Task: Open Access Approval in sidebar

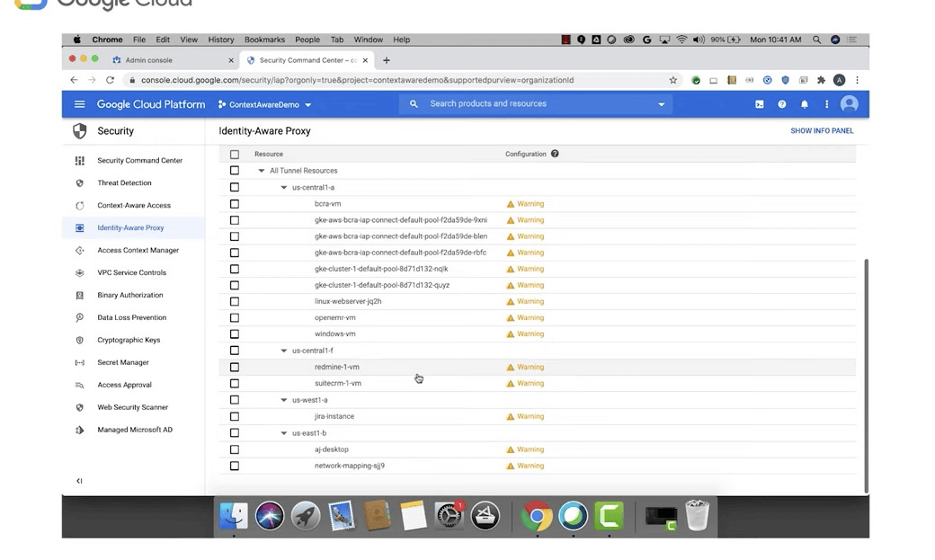Action: pyautogui.click(x=124, y=386)
